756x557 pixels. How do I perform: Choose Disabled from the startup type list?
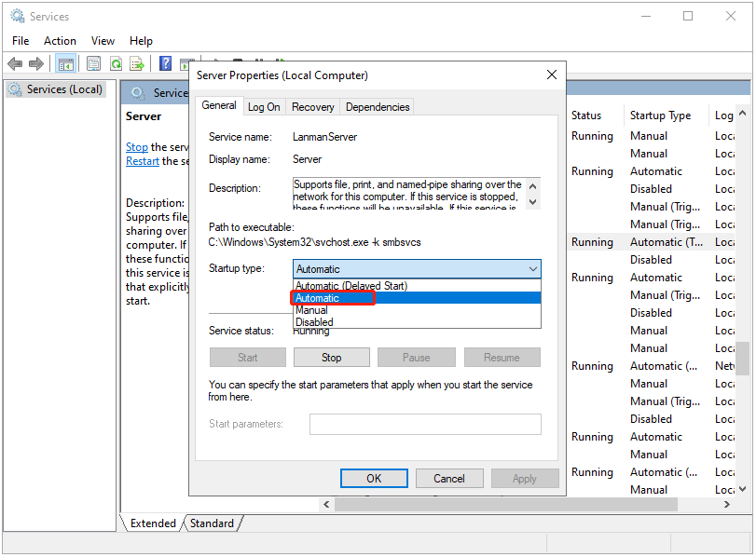315,321
